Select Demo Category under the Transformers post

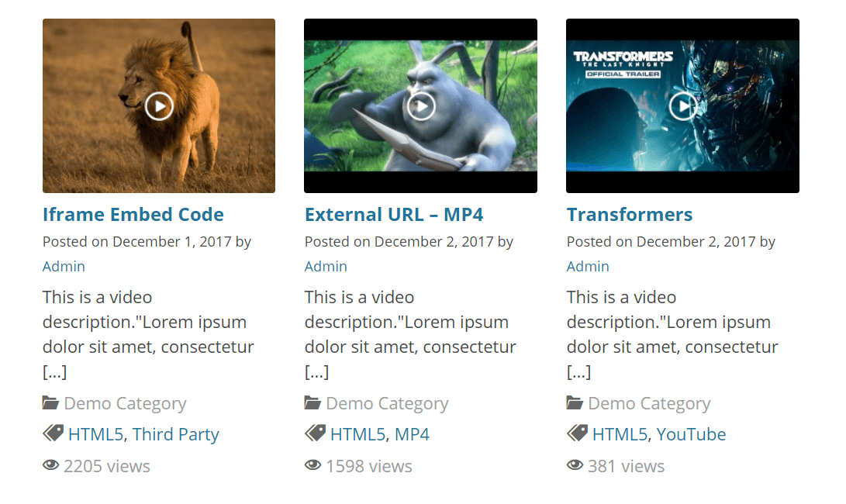coord(649,402)
